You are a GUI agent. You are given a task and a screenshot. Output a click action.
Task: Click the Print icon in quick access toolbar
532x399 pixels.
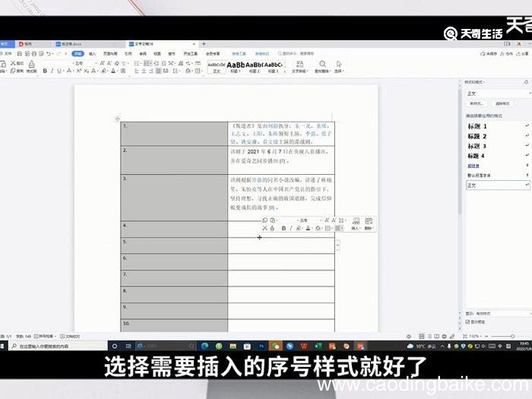point(34,54)
